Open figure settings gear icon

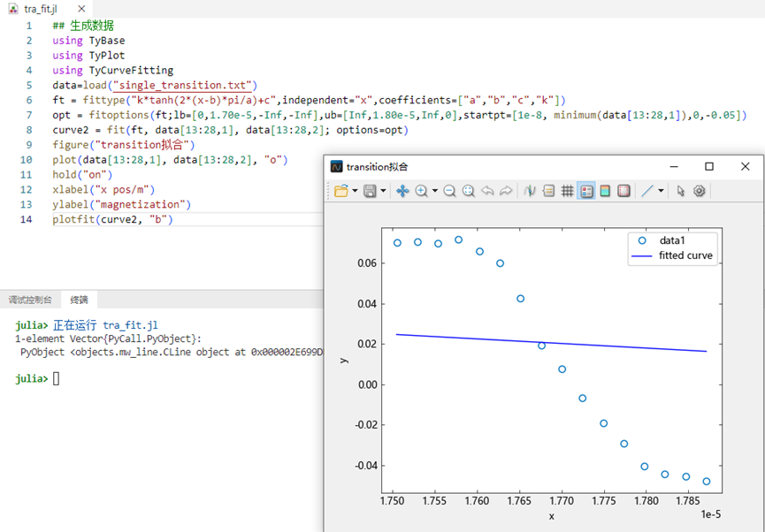(700, 191)
